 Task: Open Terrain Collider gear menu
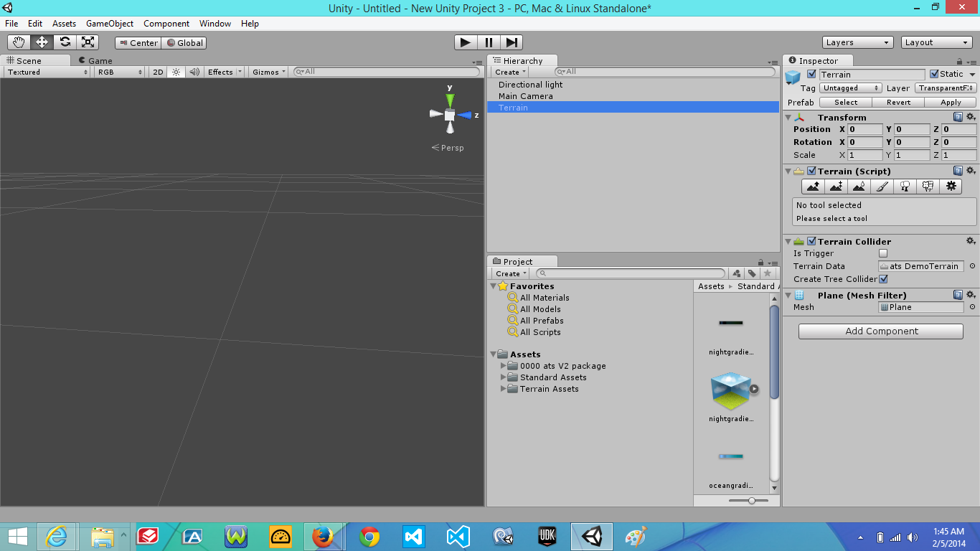(x=971, y=241)
